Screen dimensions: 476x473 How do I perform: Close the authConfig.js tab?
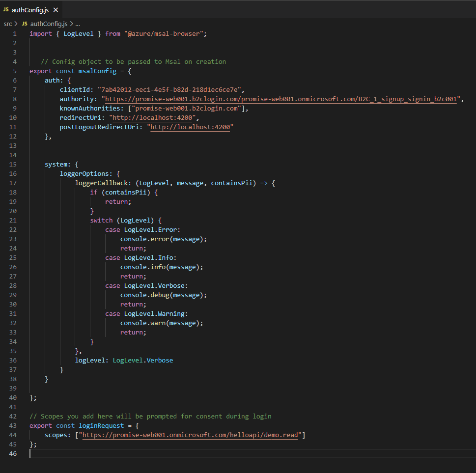pyautogui.click(x=55, y=9)
